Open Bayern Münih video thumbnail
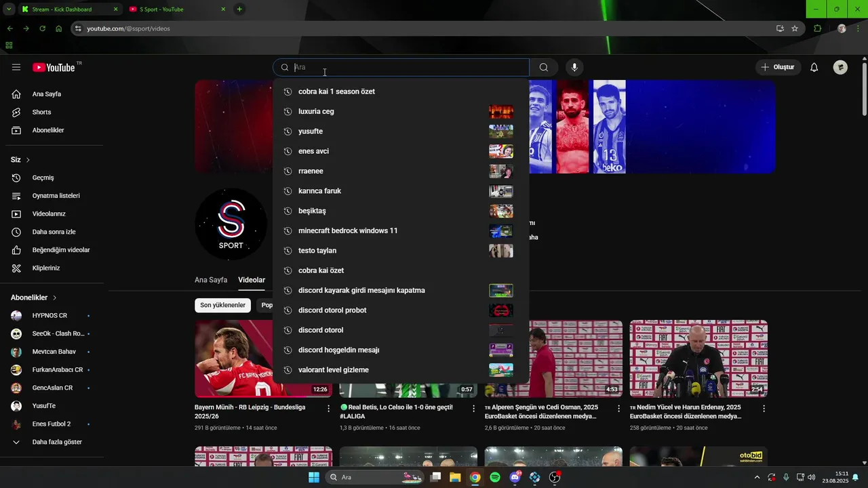868x488 pixels. tap(263, 359)
